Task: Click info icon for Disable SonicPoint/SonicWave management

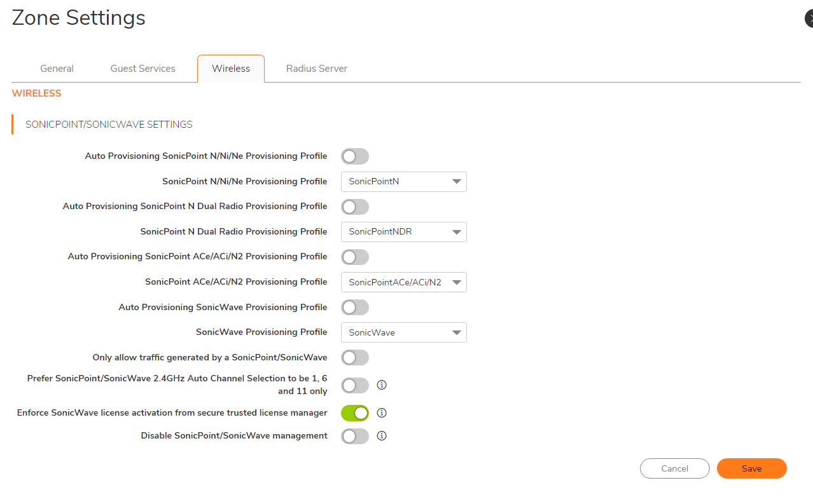Action: [x=382, y=435]
